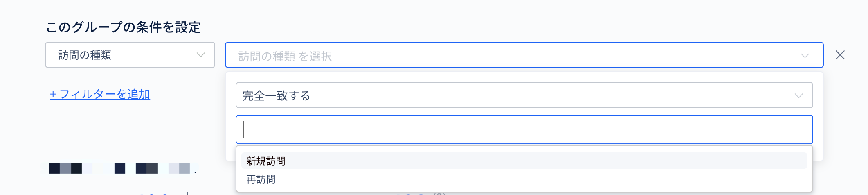The image size is (868, 195).
Task: Click the chevron on the left 訪問の種類 selector
Action: point(200,55)
